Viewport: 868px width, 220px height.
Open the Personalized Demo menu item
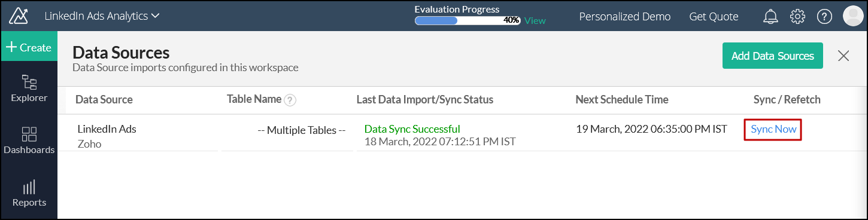(625, 17)
